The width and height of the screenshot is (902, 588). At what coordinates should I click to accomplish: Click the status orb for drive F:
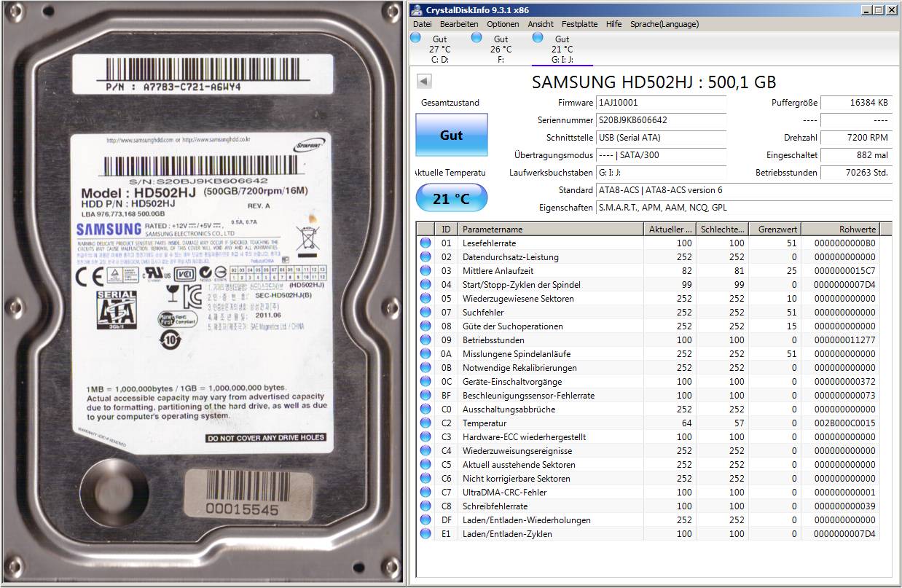477,38
